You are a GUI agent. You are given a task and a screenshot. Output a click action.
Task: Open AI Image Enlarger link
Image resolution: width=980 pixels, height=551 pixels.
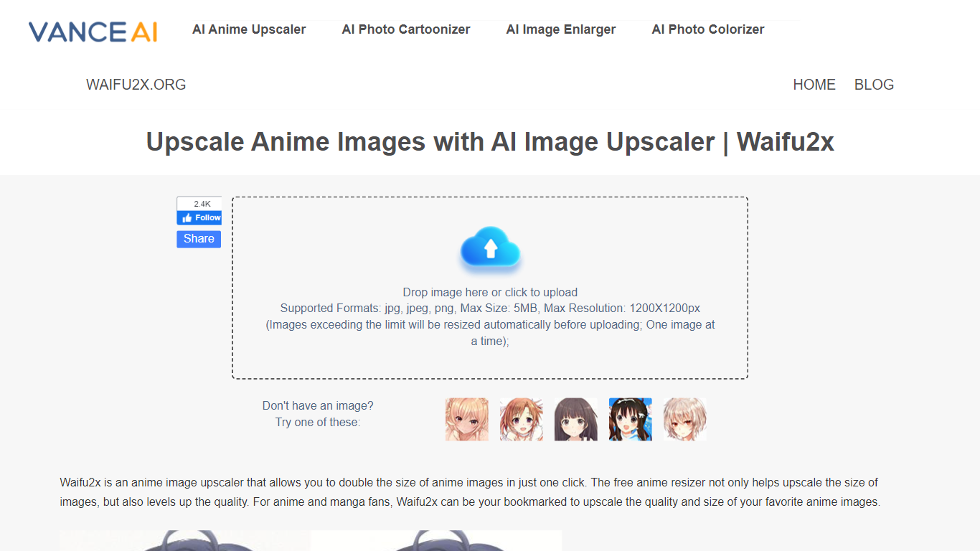[561, 29]
